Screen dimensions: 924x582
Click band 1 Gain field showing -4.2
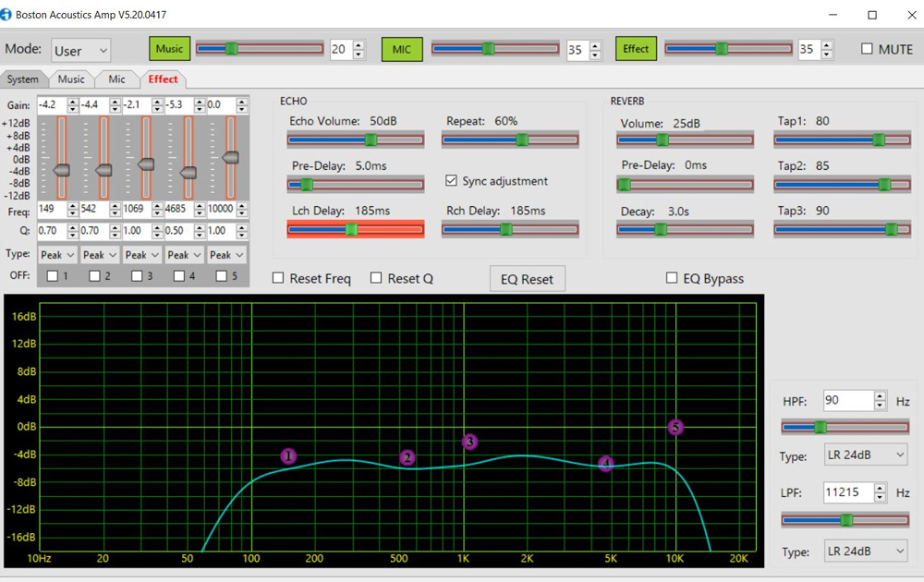coord(52,105)
